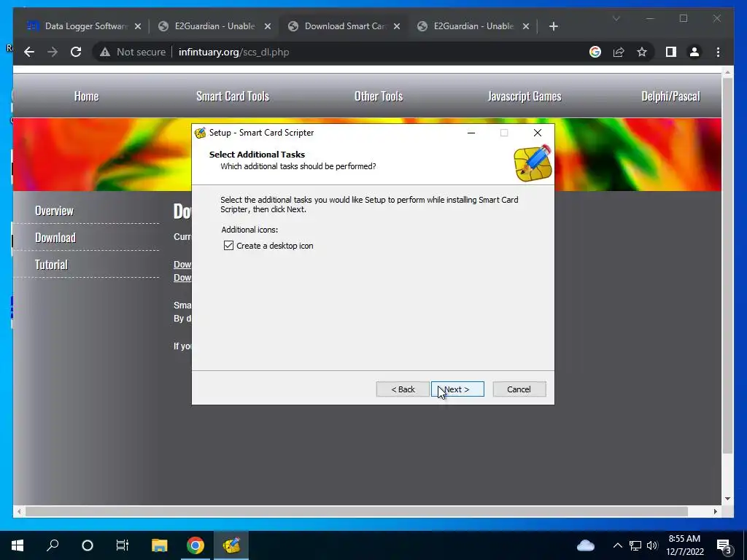Open Other Tools menu item
The image size is (747, 560).
coord(379,96)
